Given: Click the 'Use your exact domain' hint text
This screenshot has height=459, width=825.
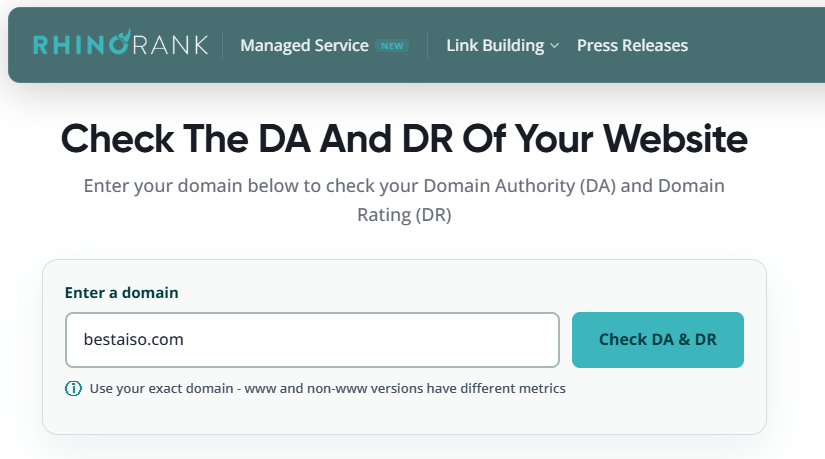Looking at the screenshot, I should coord(327,388).
